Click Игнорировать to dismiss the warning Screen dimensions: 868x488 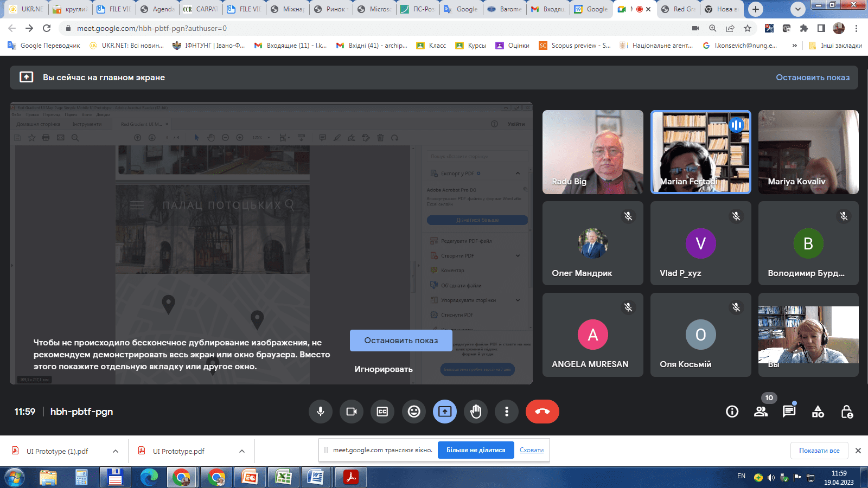384,369
